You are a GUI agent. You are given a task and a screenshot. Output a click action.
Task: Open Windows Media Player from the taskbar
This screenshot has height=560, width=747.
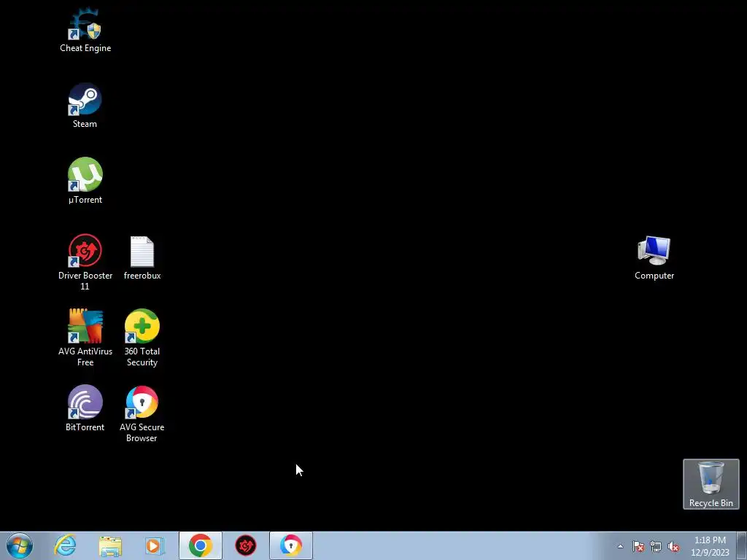[155, 545]
